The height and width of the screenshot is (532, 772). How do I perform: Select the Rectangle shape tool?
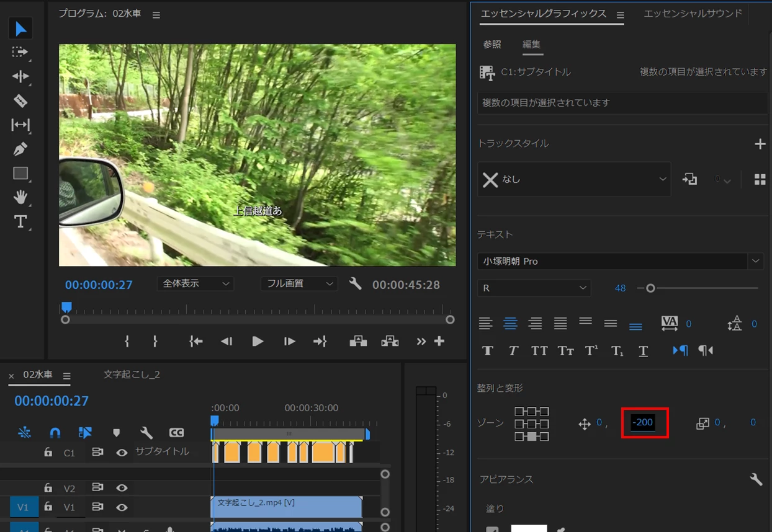tap(20, 174)
